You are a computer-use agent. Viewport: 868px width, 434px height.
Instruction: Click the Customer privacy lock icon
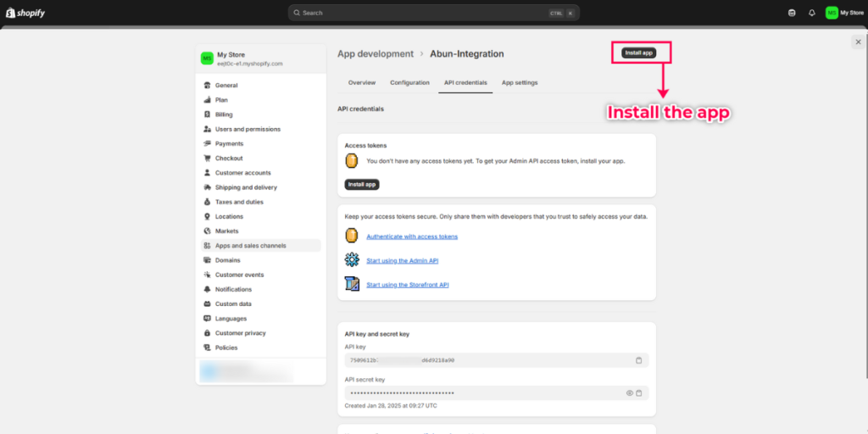[207, 333]
